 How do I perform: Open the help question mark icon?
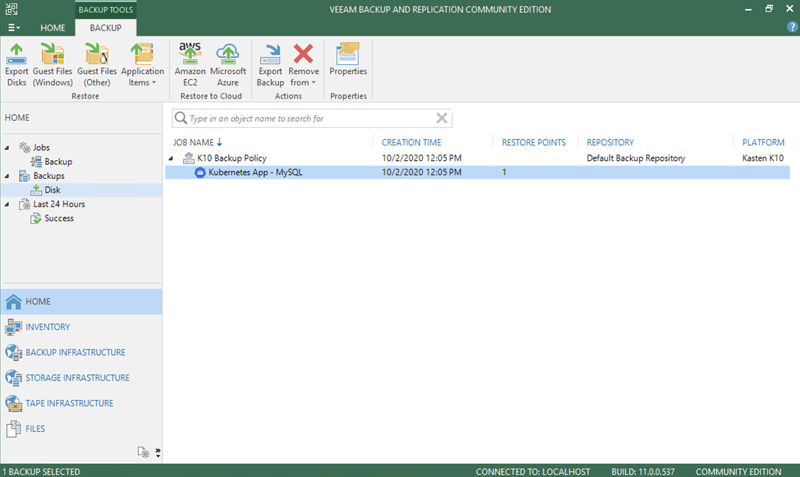coord(792,28)
